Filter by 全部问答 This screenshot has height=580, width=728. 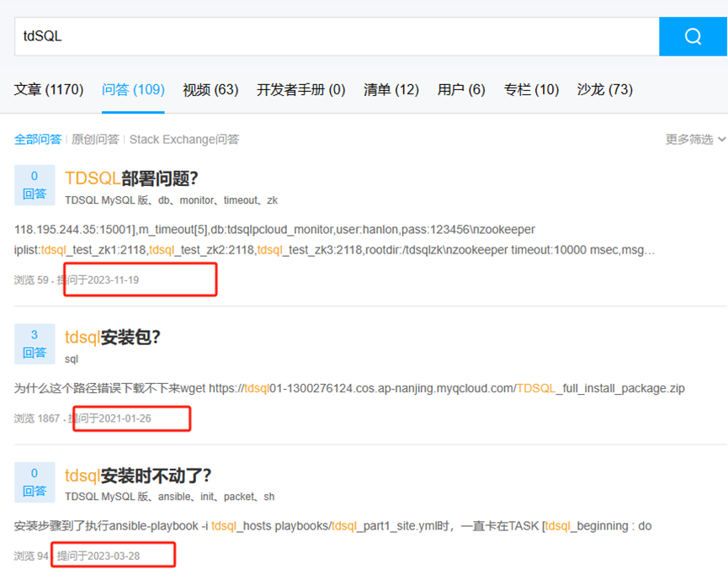[x=38, y=139]
